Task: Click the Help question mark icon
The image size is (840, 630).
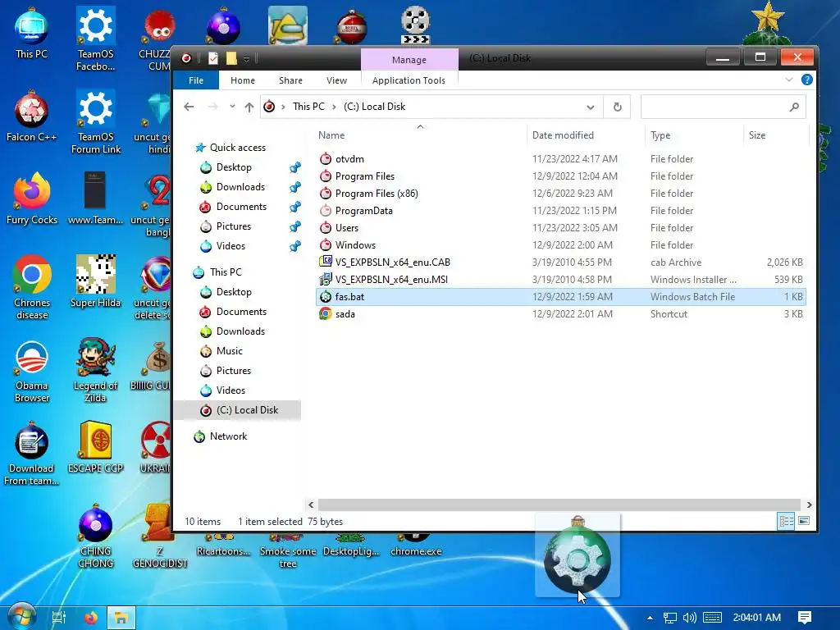Action: (806, 80)
